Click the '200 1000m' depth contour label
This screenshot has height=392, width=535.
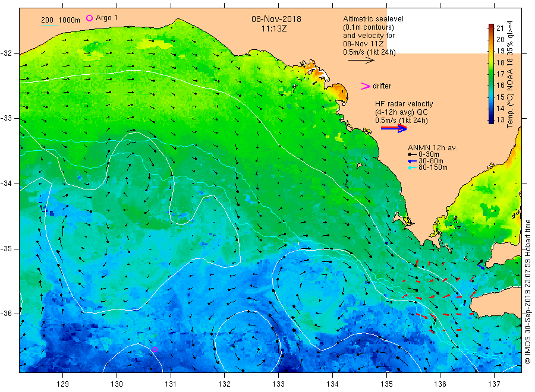coord(61,20)
